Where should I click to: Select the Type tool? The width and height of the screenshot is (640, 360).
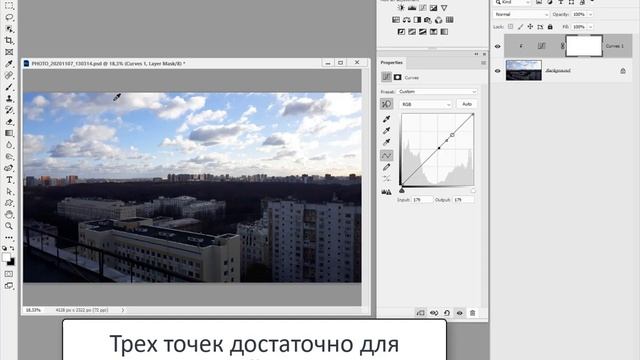pos(9,180)
